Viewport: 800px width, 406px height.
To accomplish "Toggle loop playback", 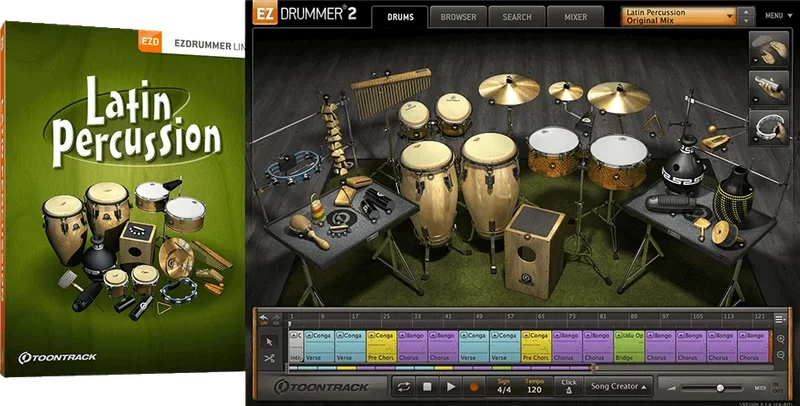I will [x=404, y=387].
